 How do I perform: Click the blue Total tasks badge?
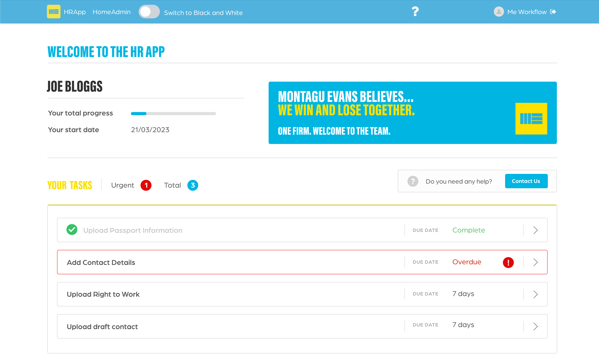pyautogui.click(x=192, y=185)
